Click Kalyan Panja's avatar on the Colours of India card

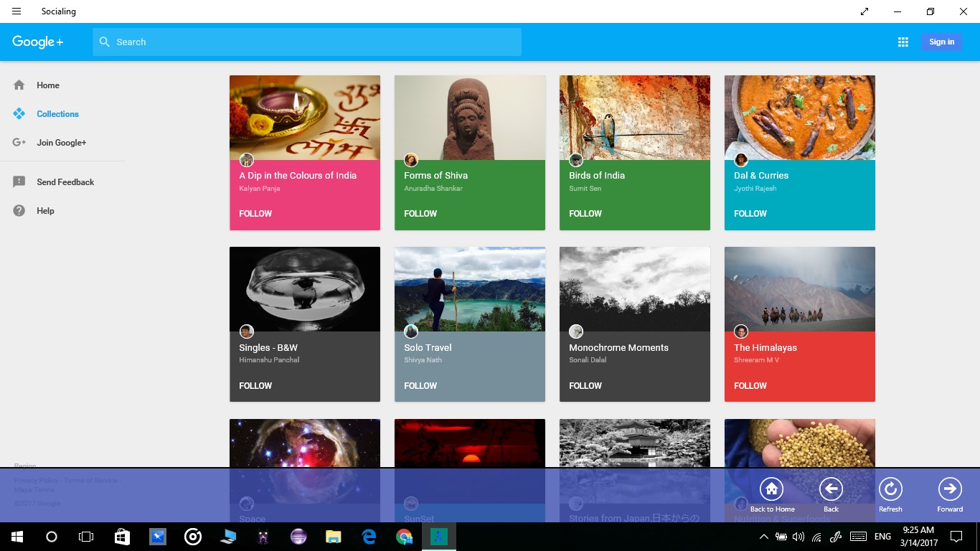(246, 160)
